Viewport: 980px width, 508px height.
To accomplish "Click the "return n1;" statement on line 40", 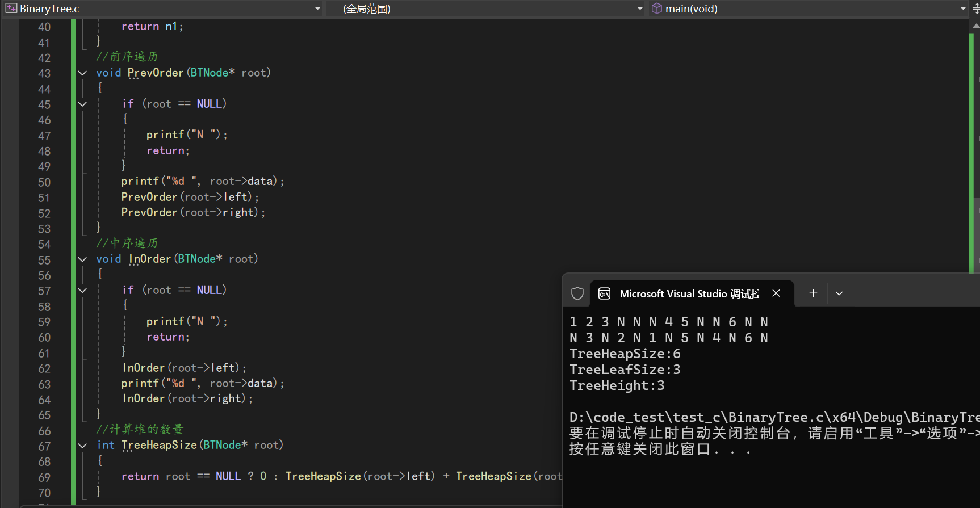I will [152, 27].
